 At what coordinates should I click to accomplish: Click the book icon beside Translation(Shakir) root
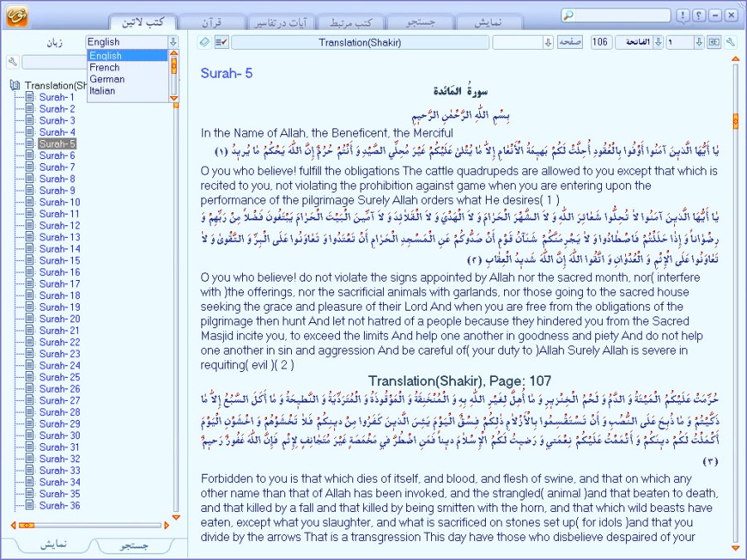(x=15, y=85)
